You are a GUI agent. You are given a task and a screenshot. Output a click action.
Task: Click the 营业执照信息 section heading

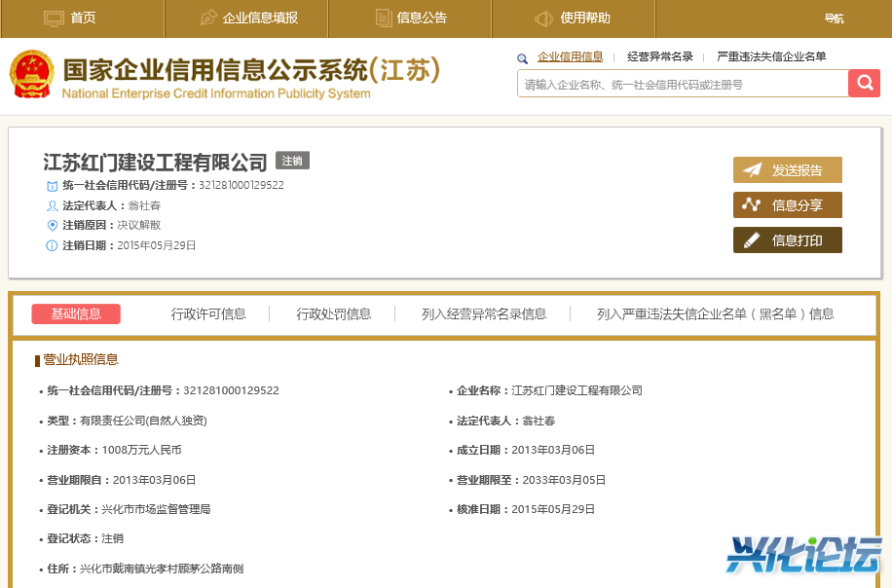tap(81, 359)
